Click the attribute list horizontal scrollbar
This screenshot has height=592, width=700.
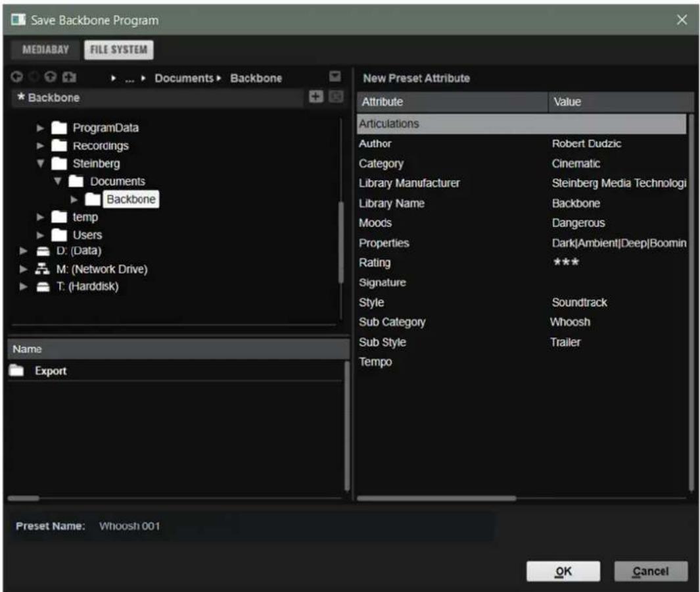[x=436, y=498]
